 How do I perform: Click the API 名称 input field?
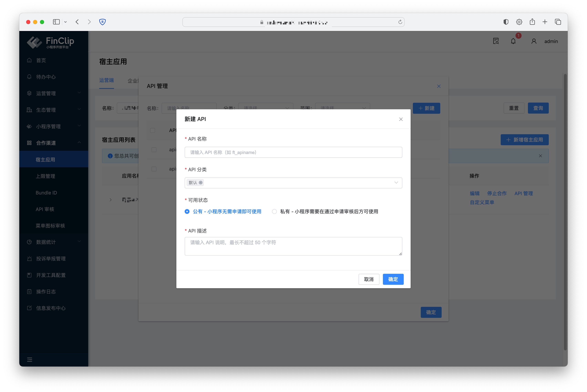click(x=293, y=152)
